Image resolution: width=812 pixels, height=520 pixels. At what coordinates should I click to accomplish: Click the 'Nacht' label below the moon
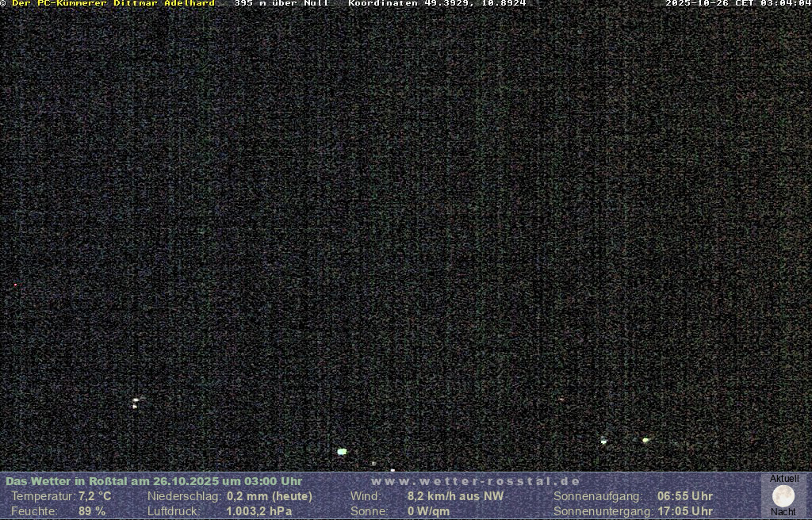[783, 512]
